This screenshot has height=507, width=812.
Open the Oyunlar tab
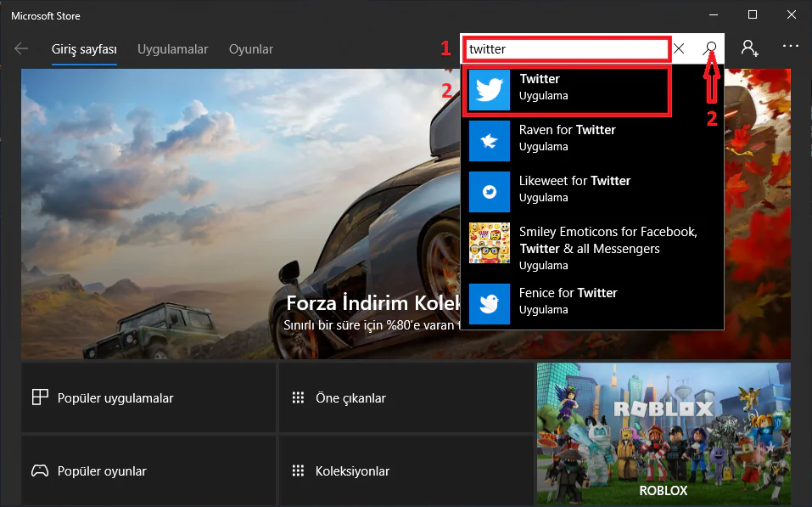[x=251, y=49]
